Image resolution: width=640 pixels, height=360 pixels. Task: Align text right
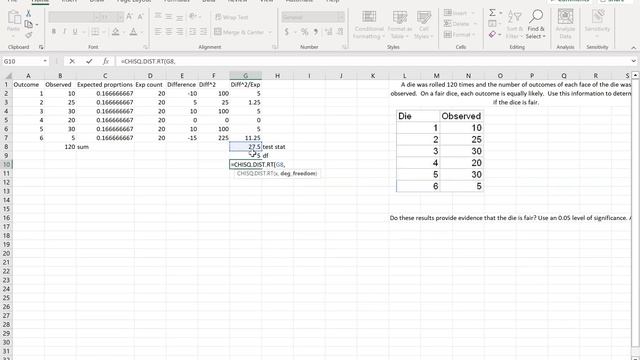click(x=180, y=32)
